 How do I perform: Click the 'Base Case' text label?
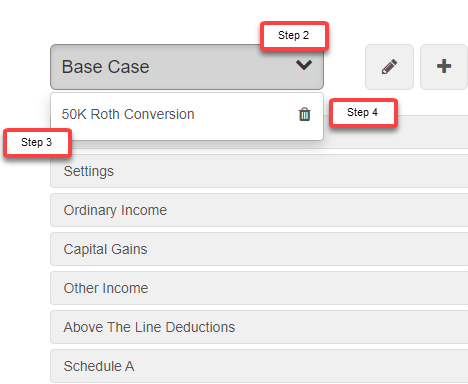pyautogui.click(x=105, y=67)
